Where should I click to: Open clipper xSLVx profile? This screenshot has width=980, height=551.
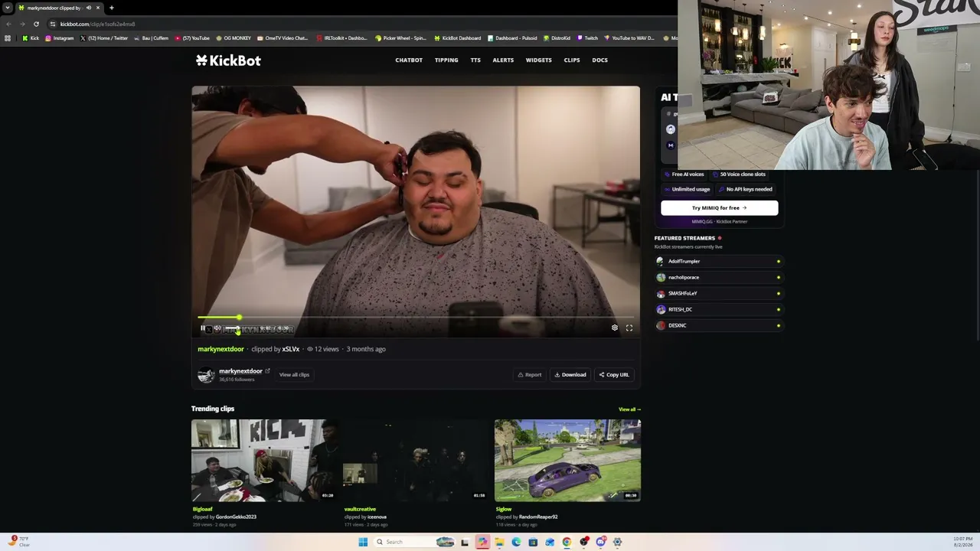291,349
